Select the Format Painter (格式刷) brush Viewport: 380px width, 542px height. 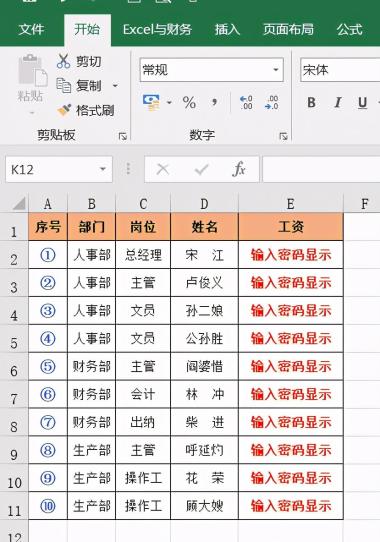64,110
